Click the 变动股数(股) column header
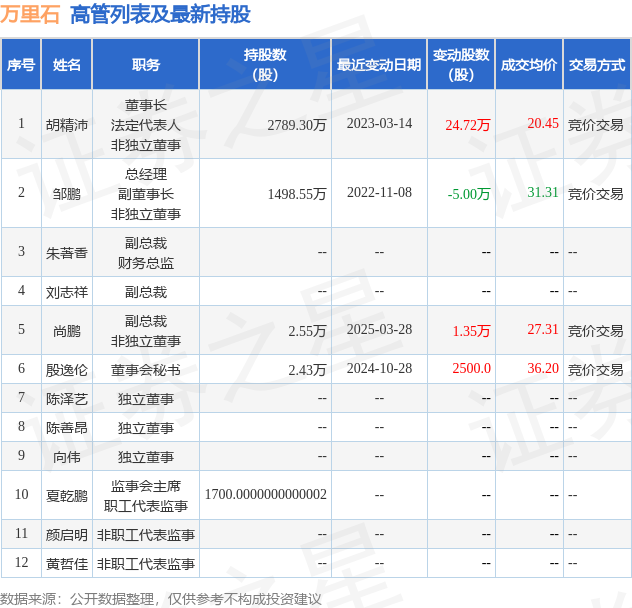 (461, 65)
